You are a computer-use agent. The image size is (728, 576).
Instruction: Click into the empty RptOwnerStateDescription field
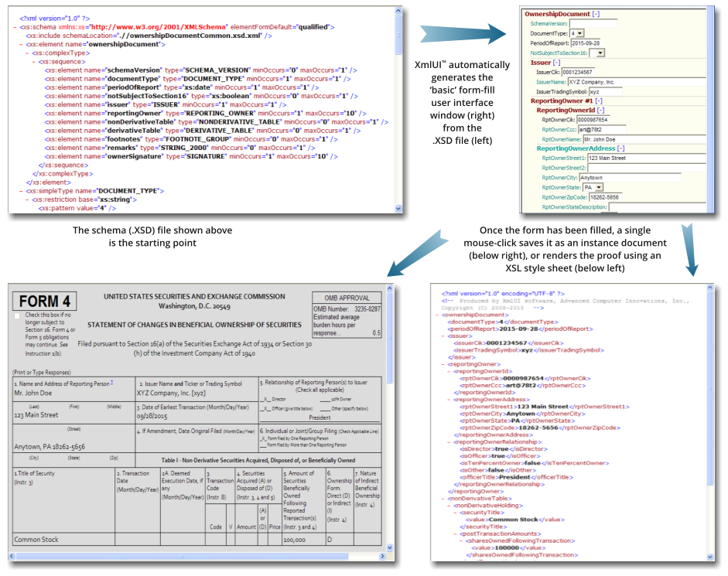pyautogui.click(x=658, y=207)
